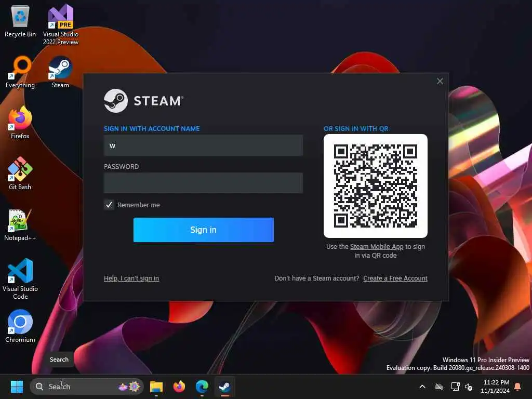Open the Steam Mobile App link
The image size is (532, 399).
point(377,247)
